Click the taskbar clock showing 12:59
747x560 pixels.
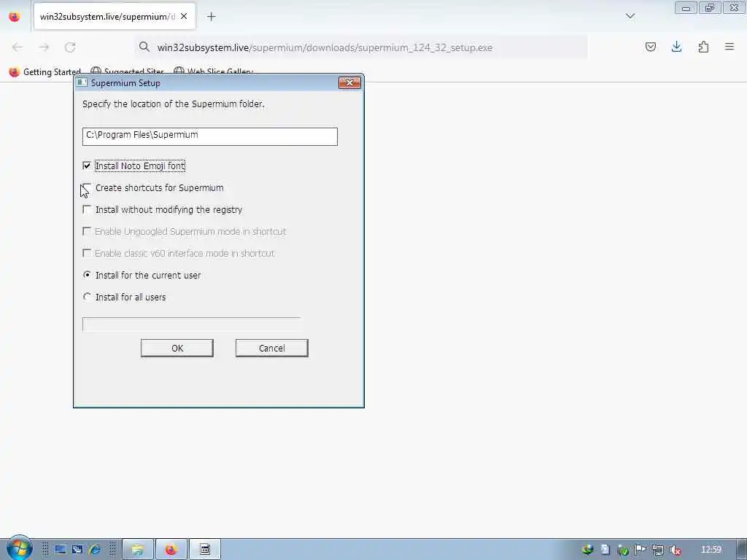pos(711,550)
